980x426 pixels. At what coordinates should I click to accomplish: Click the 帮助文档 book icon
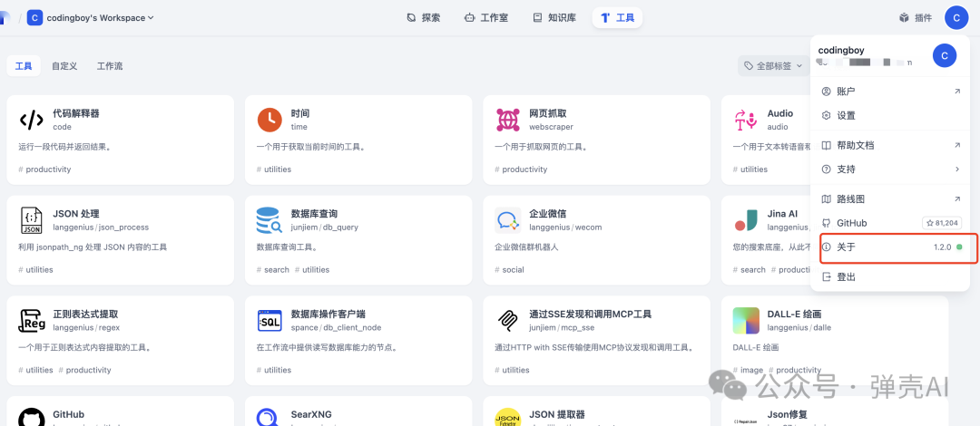(x=827, y=146)
